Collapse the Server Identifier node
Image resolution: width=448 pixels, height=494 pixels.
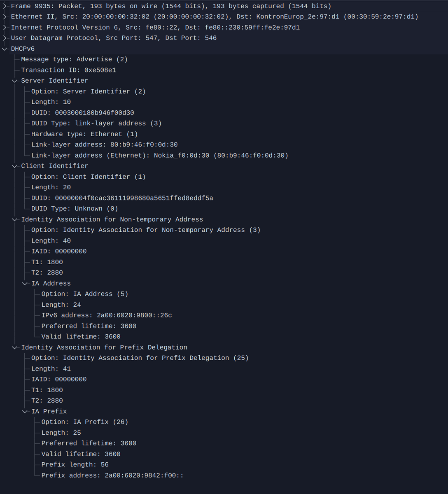point(15,81)
